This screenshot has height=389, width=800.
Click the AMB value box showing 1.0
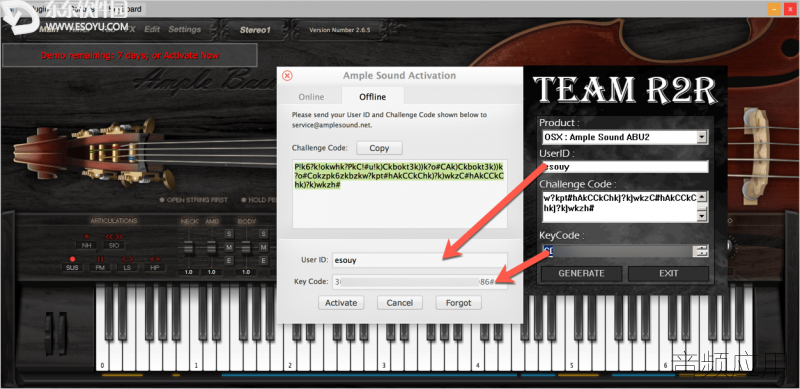click(211, 272)
